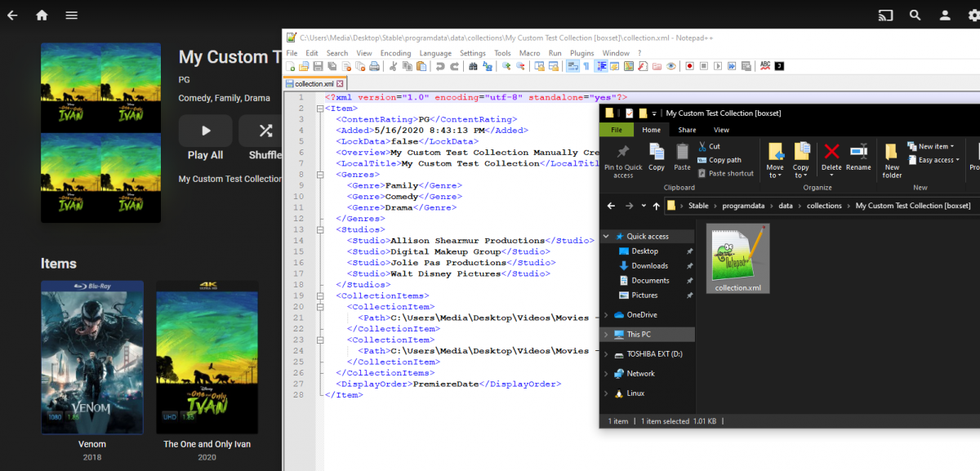The height and width of the screenshot is (471, 980).
Task: Toggle Word Wrap in Notepad++ toolbar
Action: pyautogui.click(x=572, y=66)
